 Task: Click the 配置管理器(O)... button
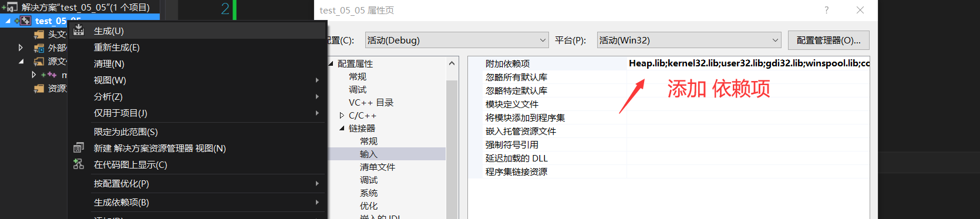coord(829,40)
